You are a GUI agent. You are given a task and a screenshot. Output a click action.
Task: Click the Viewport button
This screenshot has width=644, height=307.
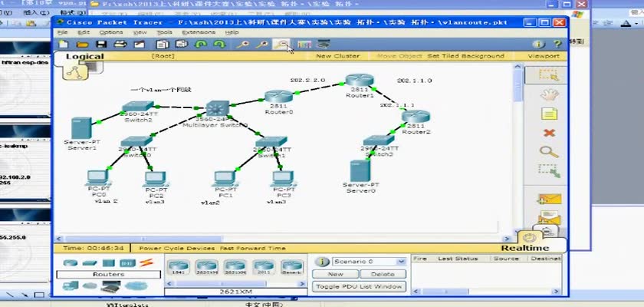[544, 56]
